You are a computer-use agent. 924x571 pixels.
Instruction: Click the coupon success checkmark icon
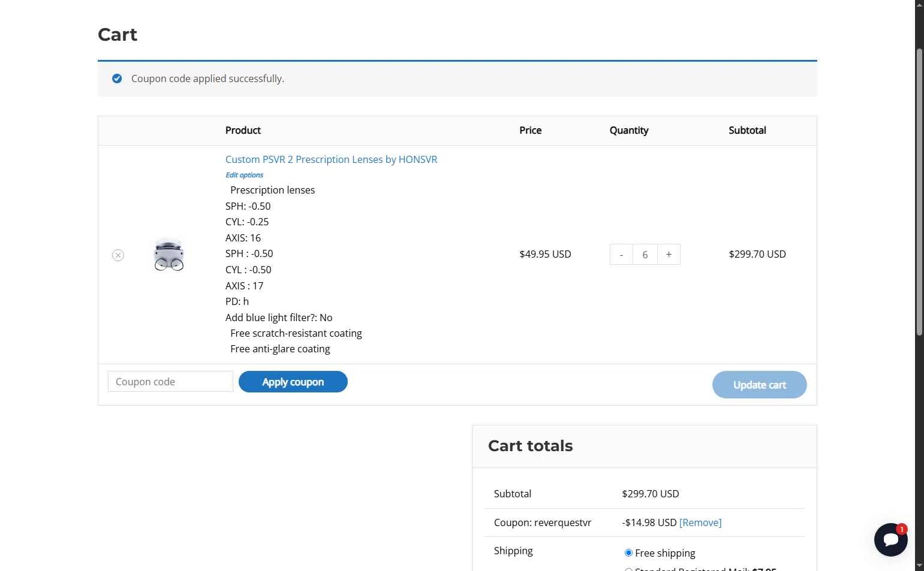click(117, 78)
